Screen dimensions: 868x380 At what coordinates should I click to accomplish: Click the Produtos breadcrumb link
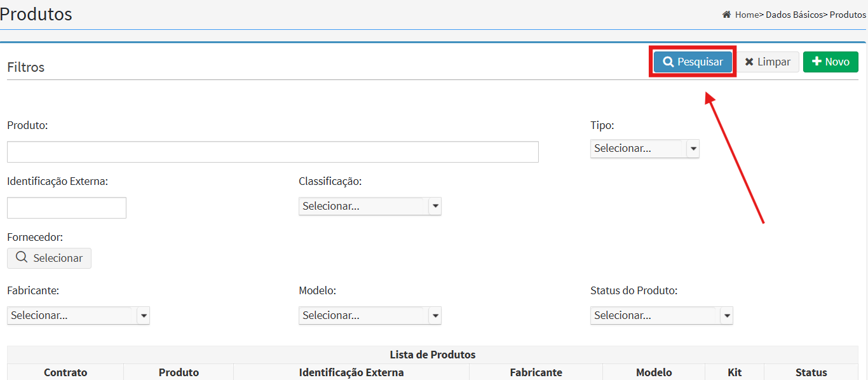tap(848, 15)
